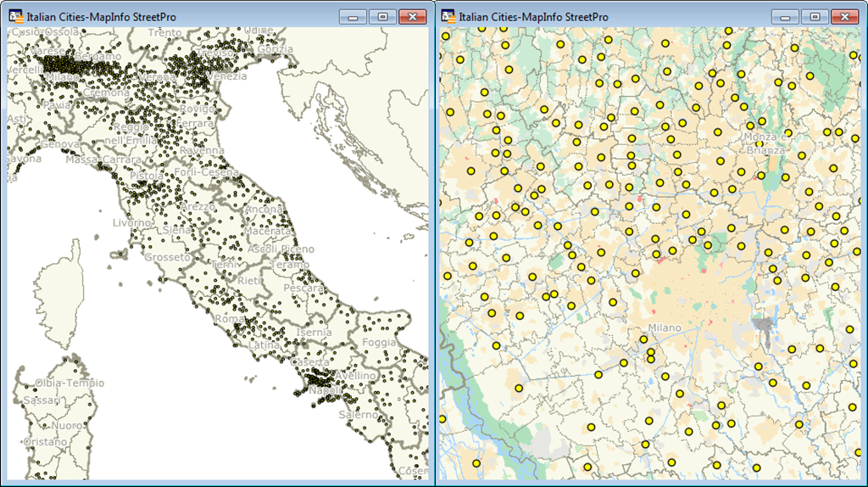Click the 'Milano' label on right map
The image size is (868, 487).
665,328
